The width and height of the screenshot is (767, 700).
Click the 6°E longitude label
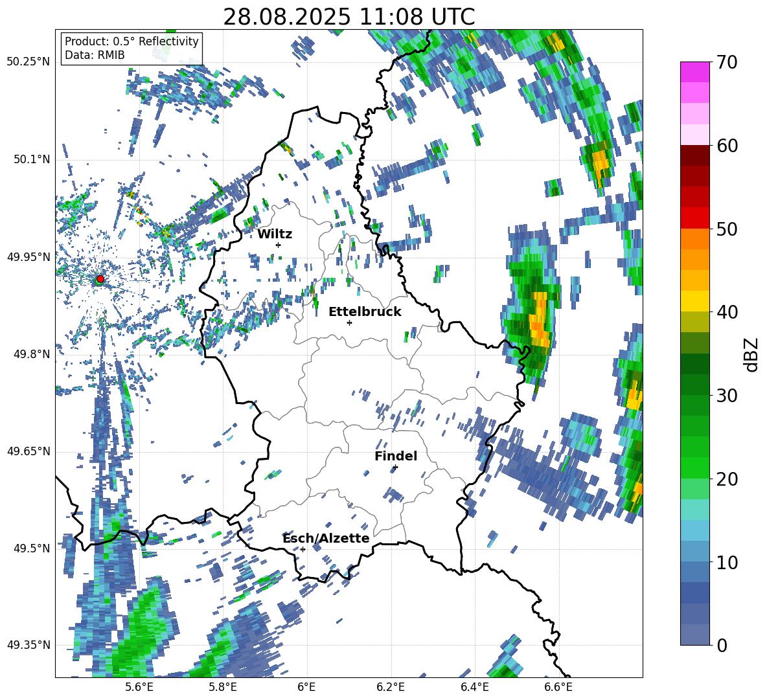click(306, 687)
